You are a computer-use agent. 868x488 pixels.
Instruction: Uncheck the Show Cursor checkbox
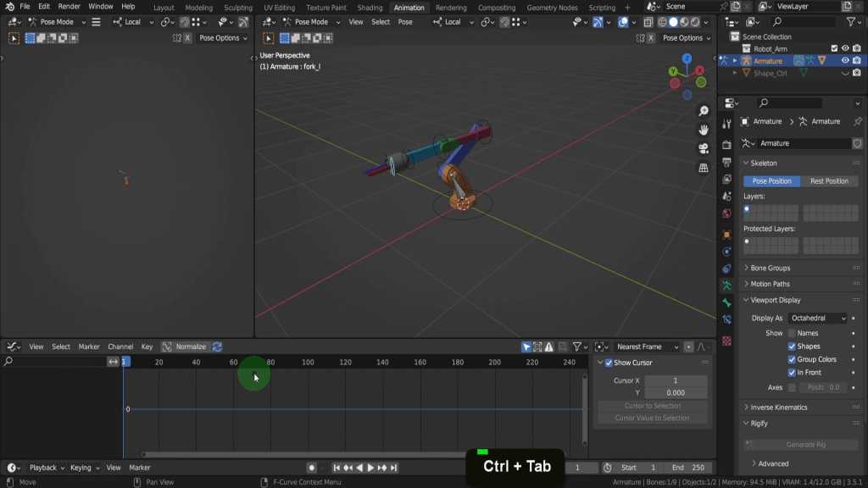(609, 363)
